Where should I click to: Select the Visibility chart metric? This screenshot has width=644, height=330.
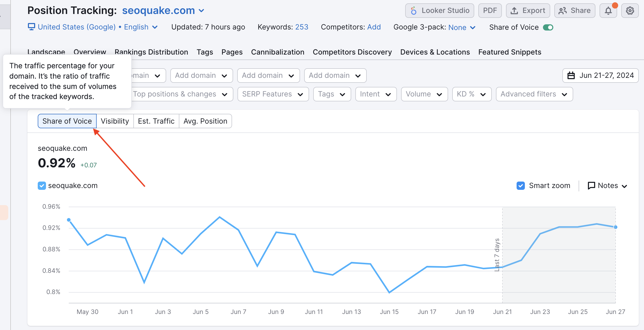(115, 121)
